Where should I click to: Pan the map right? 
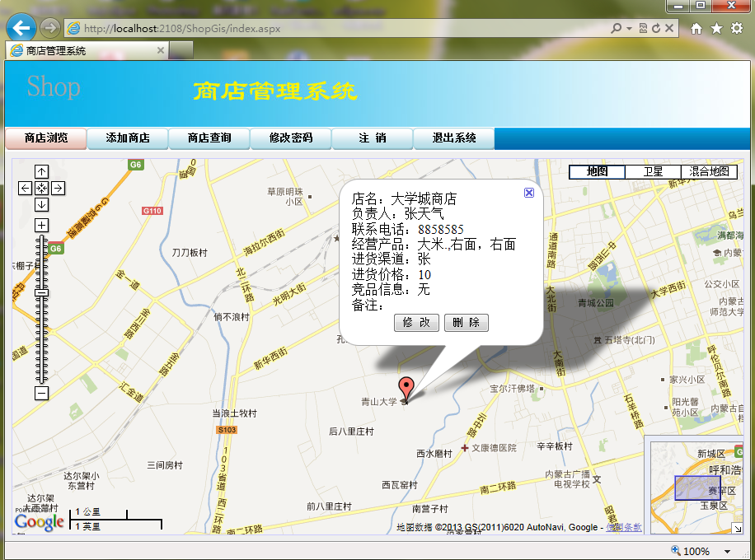[59, 188]
